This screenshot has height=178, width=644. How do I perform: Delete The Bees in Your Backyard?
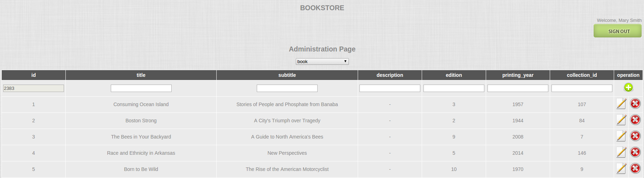point(635,136)
